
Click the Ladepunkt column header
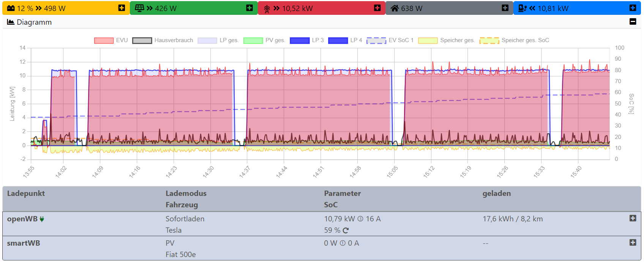click(x=26, y=193)
